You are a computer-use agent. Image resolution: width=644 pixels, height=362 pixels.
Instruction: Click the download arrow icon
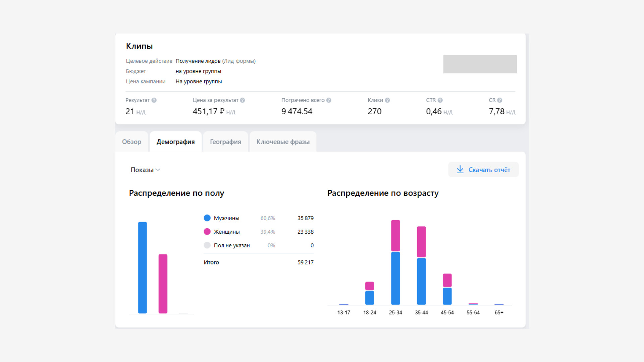click(460, 170)
